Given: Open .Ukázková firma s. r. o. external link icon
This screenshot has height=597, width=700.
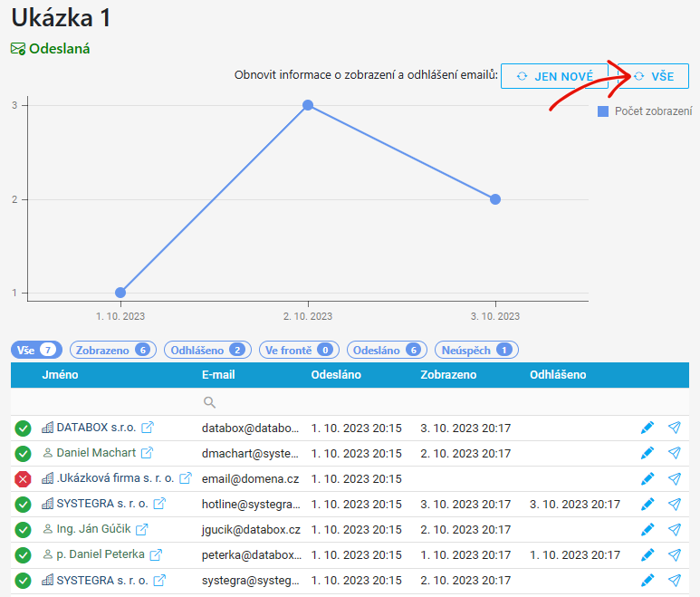Looking at the screenshot, I should coord(186,478).
